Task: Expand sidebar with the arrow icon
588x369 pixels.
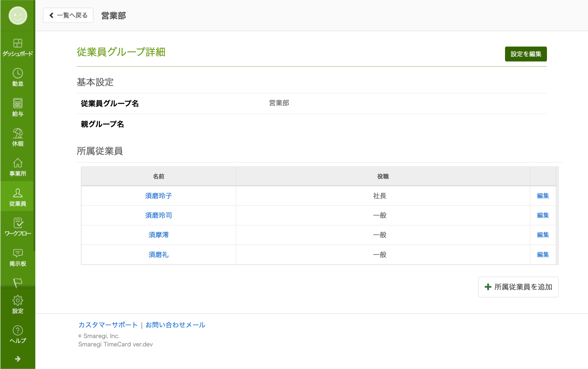Action: coord(18,359)
